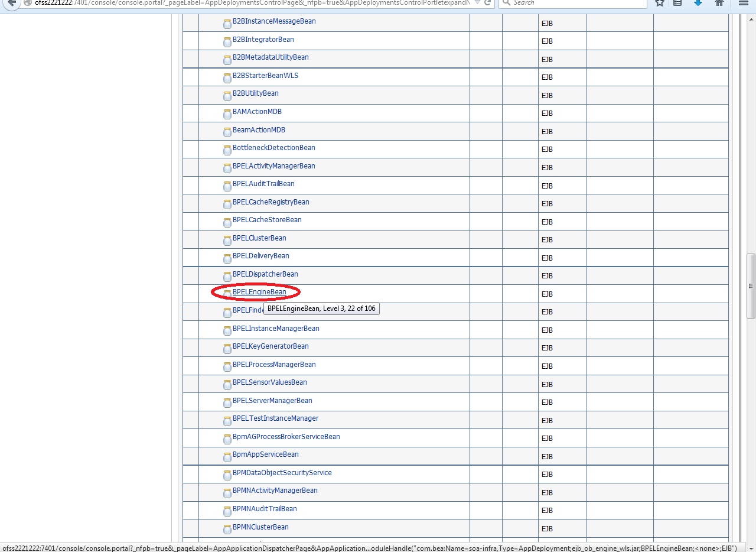Select the icon beside BottleneckDetectionBean
The image size is (756, 552).
tap(227, 150)
